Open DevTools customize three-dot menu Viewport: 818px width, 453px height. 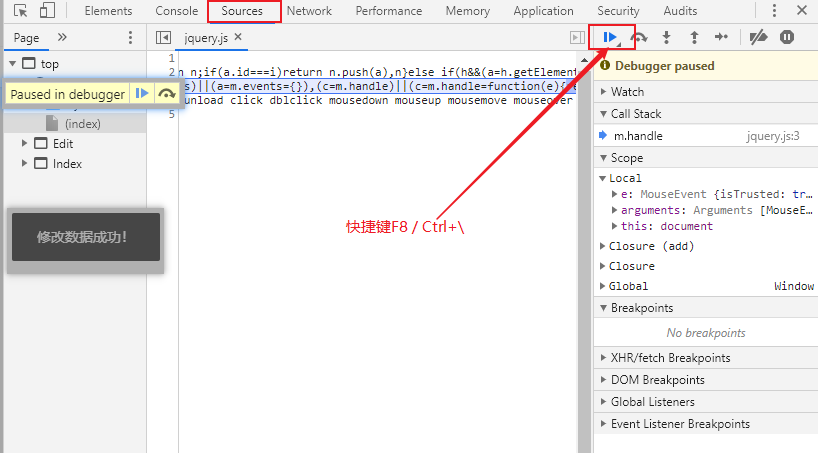pos(774,10)
